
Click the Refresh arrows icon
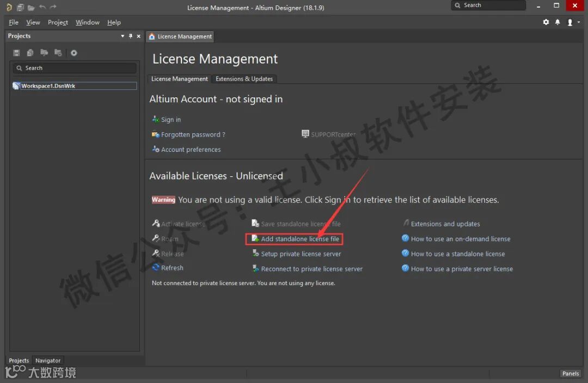click(156, 268)
